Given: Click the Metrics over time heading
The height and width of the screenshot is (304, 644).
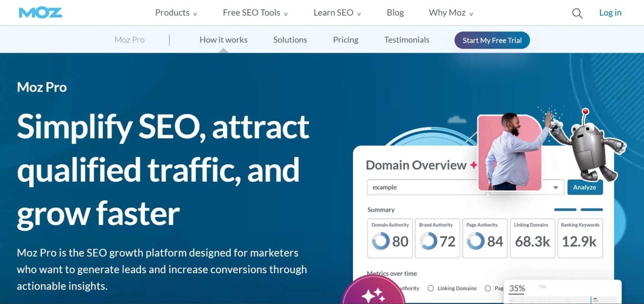Looking at the screenshot, I should coord(392,273).
